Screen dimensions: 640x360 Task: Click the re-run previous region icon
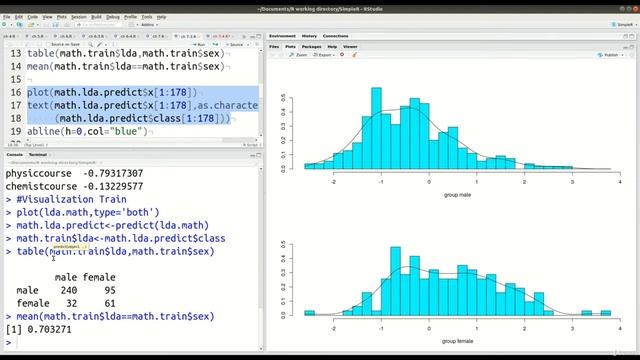pyautogui.click(x=215, y=44)
